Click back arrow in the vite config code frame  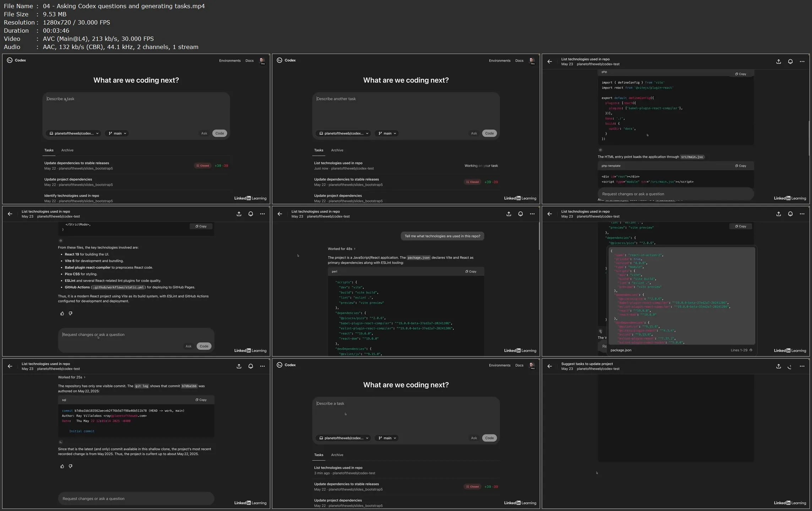(550, 61)
